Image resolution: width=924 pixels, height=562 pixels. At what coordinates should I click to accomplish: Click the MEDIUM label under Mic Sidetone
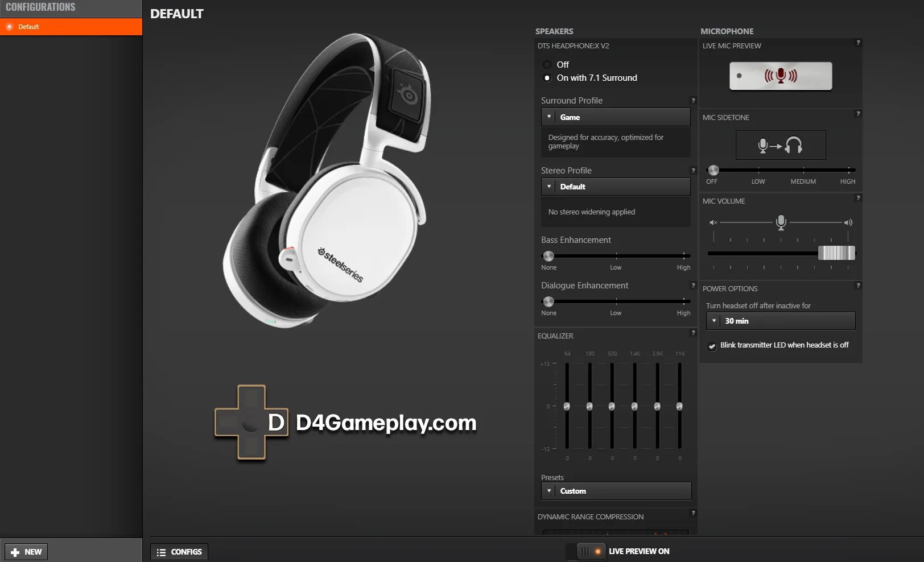803,181
